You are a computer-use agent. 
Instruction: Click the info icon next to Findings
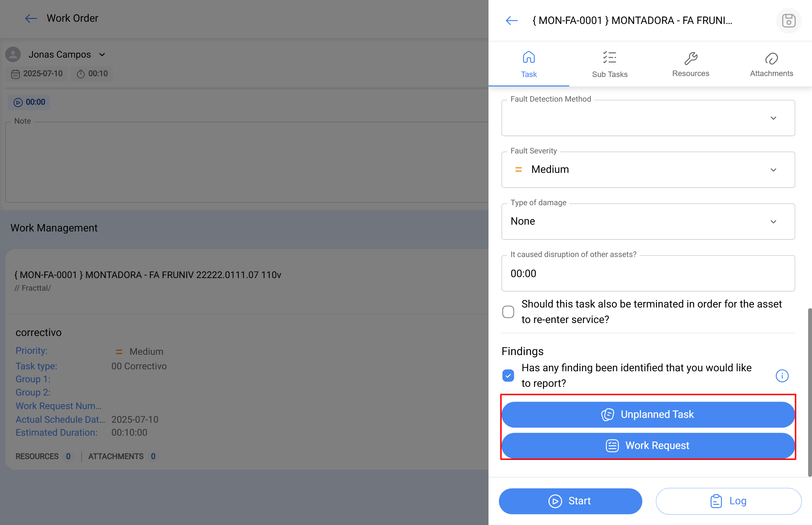click(x=782, y=376)
